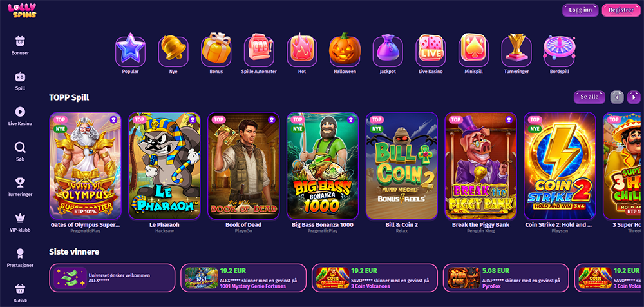The width and height of the screenshot is (644, 307).
Task: Go to the Lolly Spins logo home
Action: pyautogui.click(x=22, y=11)
